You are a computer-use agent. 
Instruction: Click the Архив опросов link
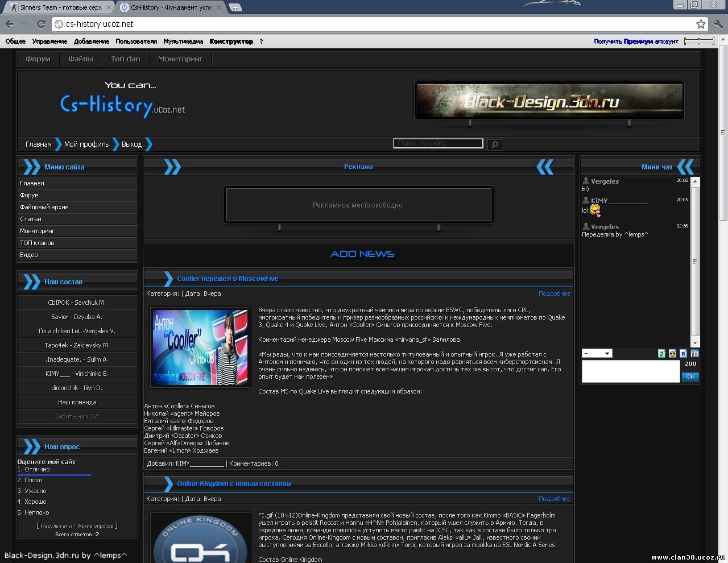[95, 526]
